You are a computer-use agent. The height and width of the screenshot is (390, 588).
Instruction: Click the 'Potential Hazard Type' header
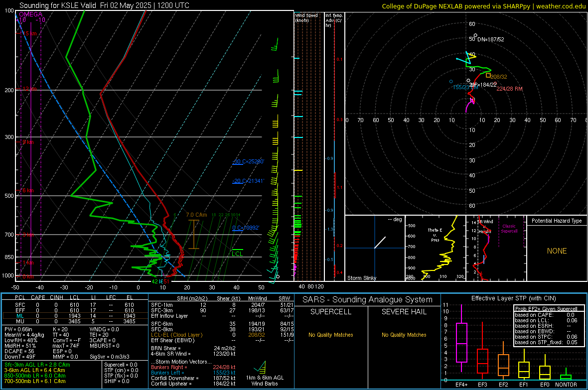tap(557, 221)
